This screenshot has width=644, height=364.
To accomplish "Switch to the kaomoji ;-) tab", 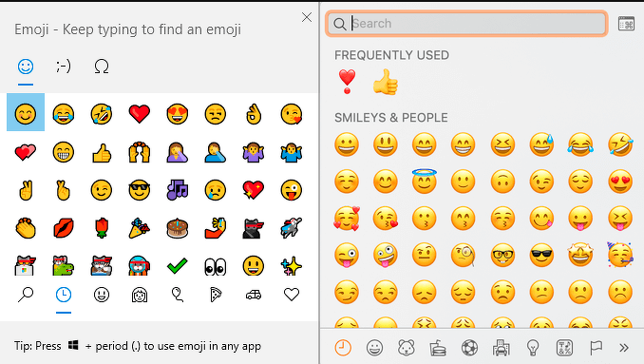I will [x=64, y=67].
